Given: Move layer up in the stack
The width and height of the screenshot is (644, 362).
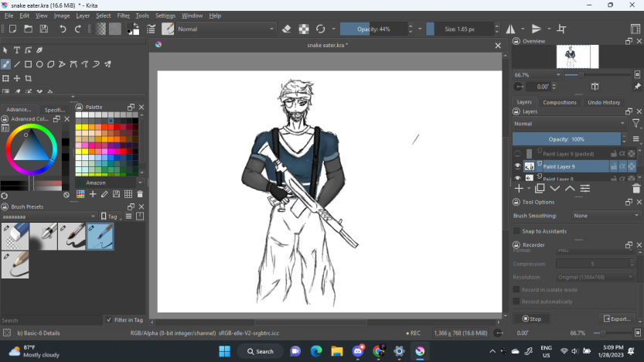Looking at the screenshot, I should [570, 188].
